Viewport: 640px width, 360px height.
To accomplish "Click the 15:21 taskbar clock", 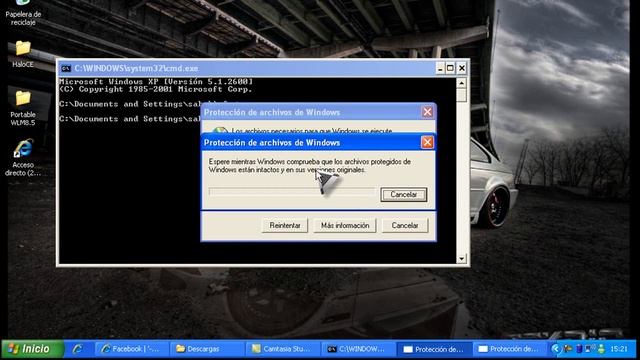I will pos(618,349).
